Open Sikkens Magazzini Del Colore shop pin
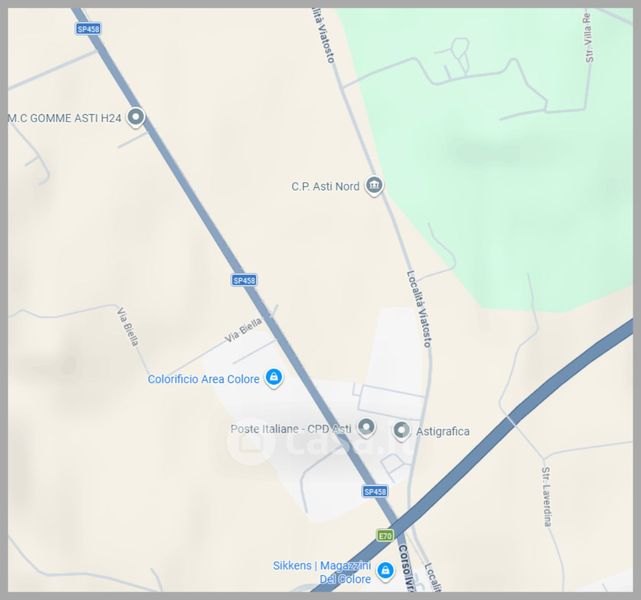The width and height of the screenshot is (641, 600). (x=385, y=571)
